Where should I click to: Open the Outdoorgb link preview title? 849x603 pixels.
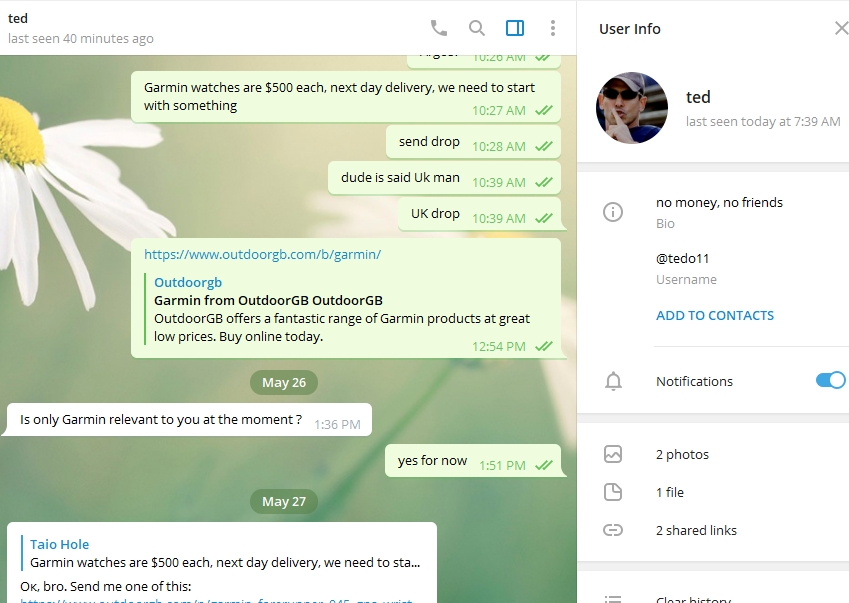188,283
